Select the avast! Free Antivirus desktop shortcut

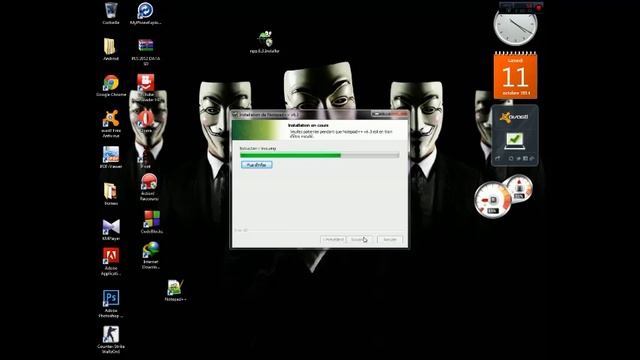point(111,124)
